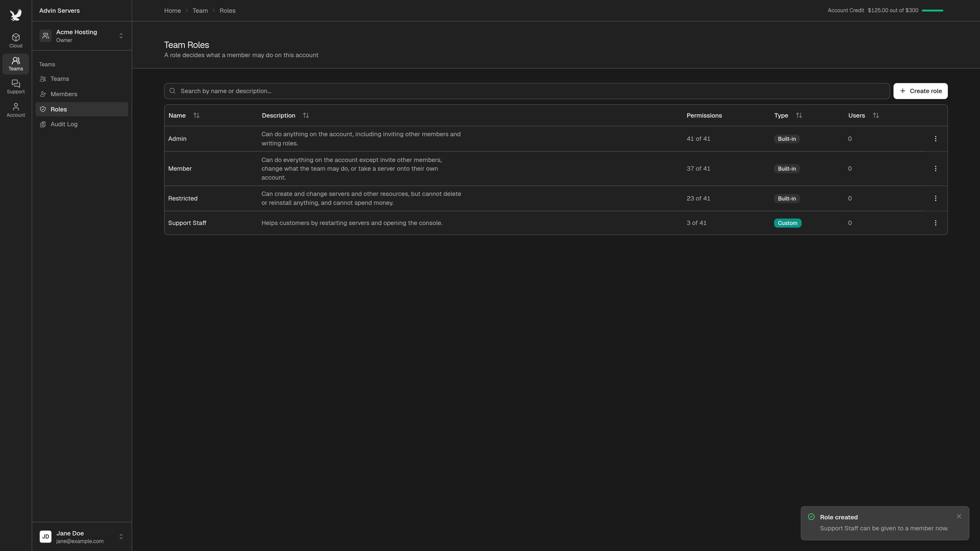Go to Members in the sidebar

coord(82,94)
